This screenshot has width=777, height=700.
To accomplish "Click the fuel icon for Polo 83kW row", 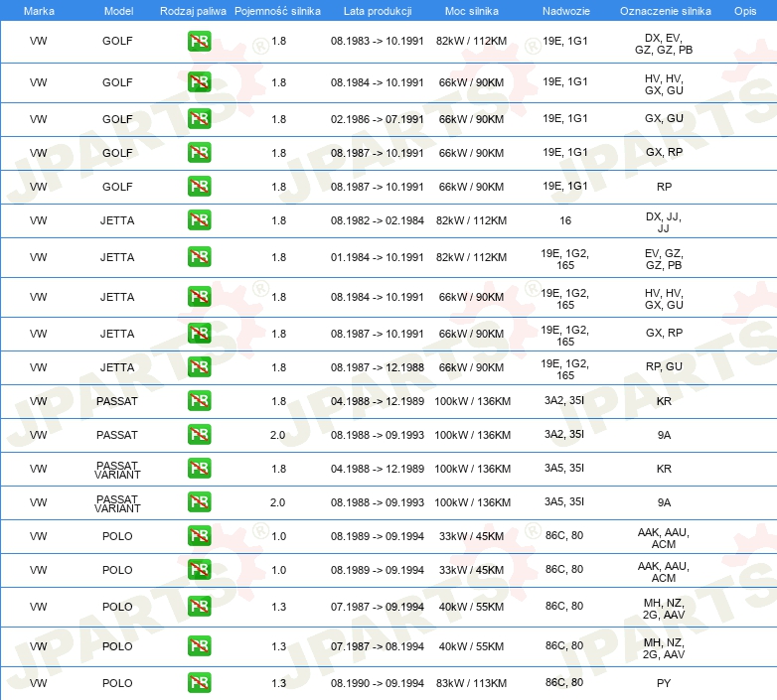I will [199, 683].
